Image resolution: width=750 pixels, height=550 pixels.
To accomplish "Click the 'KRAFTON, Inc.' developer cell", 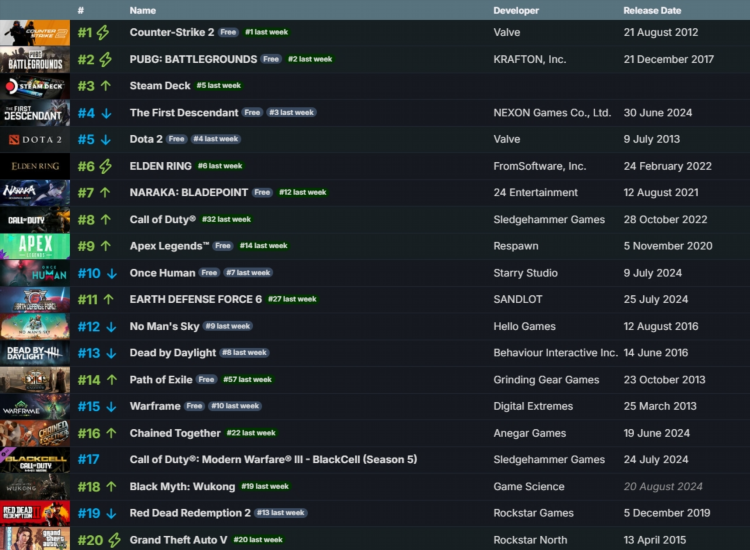I will (529, 59).
